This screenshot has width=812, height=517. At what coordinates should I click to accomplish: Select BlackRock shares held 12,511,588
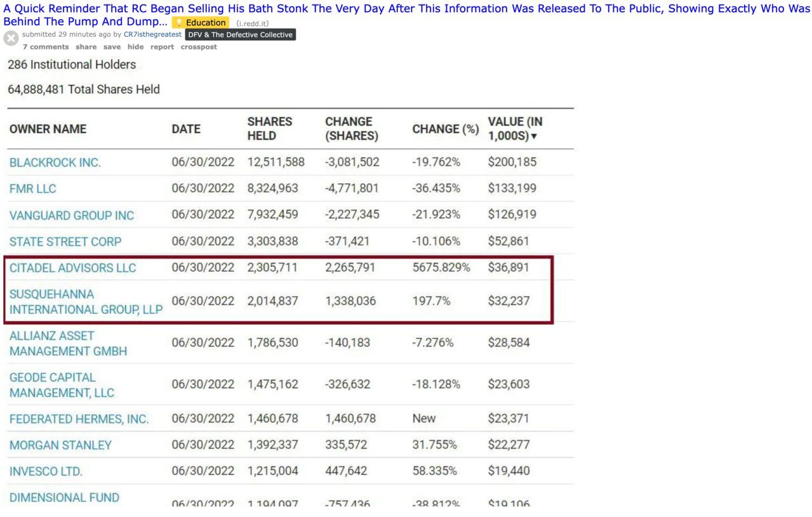tap(276, 162)
